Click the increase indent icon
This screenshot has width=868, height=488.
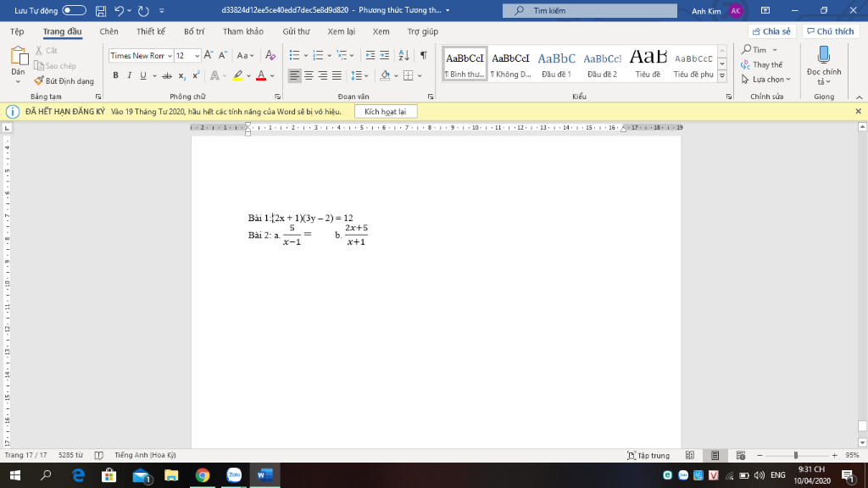pos(384,55)
